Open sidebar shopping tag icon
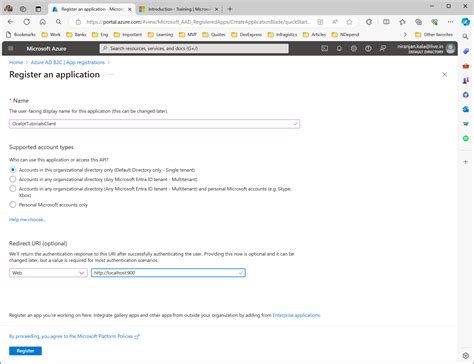This screenshot has width=474, height=364. (466, 51)
